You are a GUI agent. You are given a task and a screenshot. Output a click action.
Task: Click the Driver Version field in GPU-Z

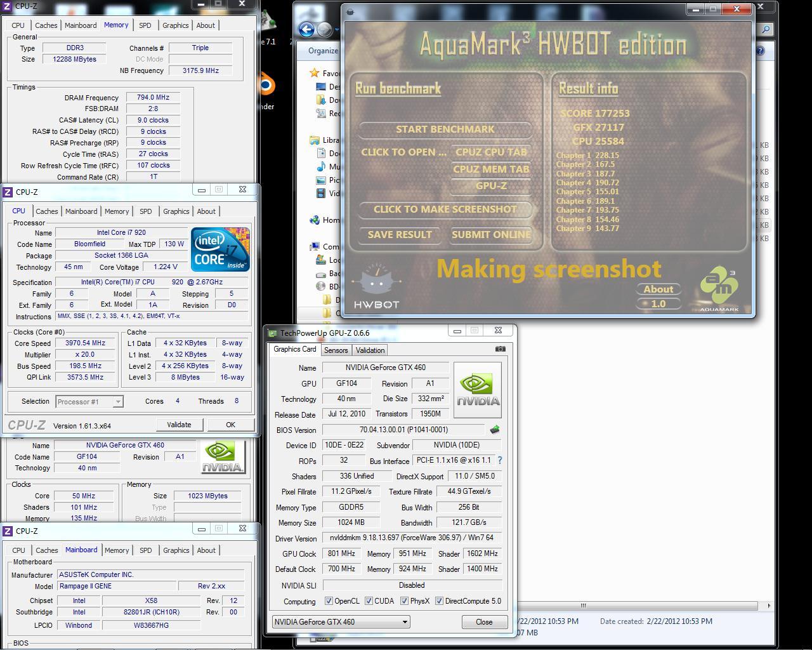(x=412, y=538)
